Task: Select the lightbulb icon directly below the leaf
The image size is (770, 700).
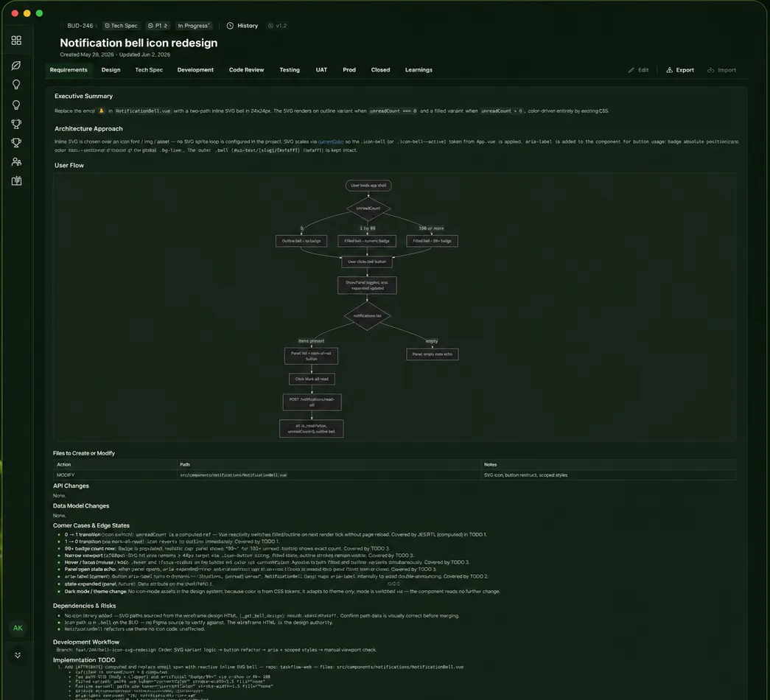Action: [16, 85]
